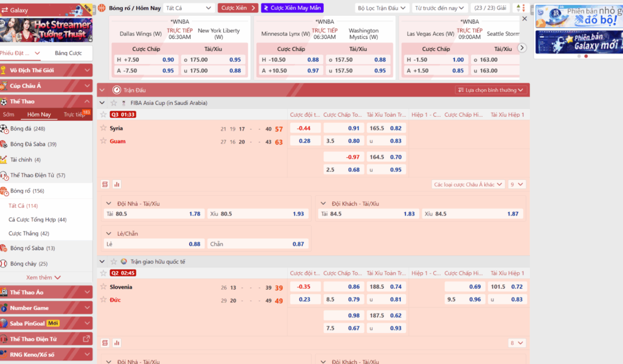Image resolution: width=623 pixels, height=364 pixels.
Task: Bet on Lẻ odds 0.88
Action: pos(154,244)
